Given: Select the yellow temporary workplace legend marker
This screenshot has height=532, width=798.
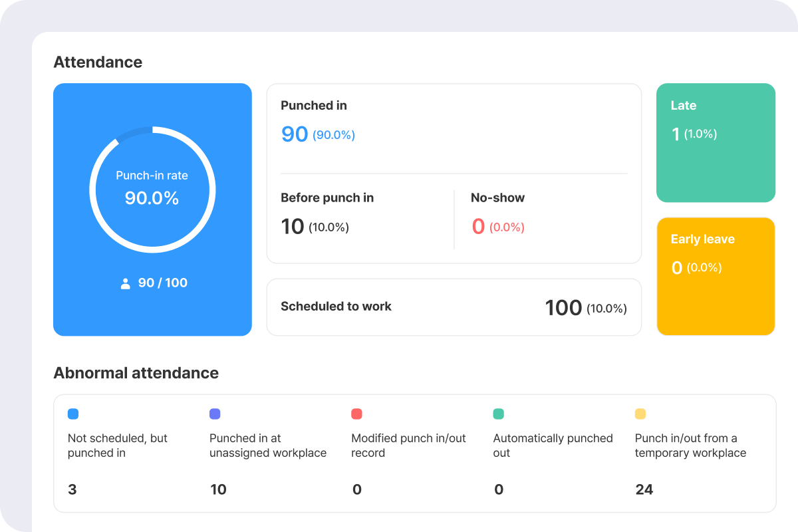Looking at the screenshot, I should (640, 414).
